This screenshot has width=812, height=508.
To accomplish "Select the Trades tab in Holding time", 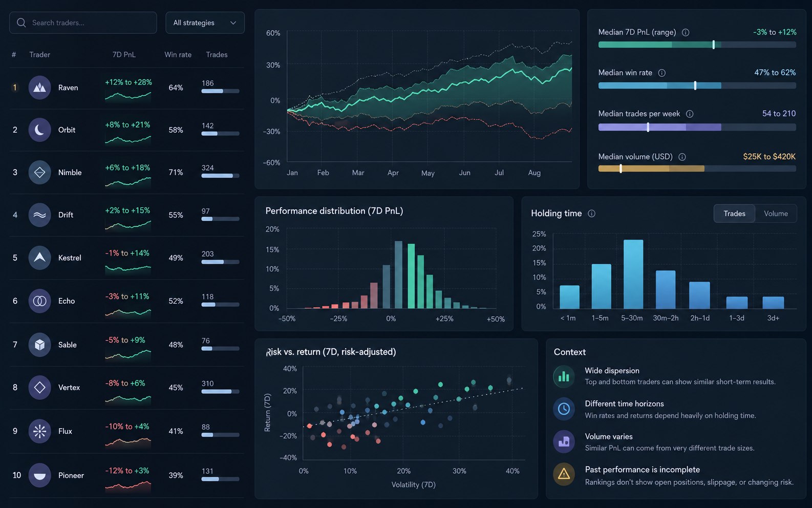I will click(734, 214).
